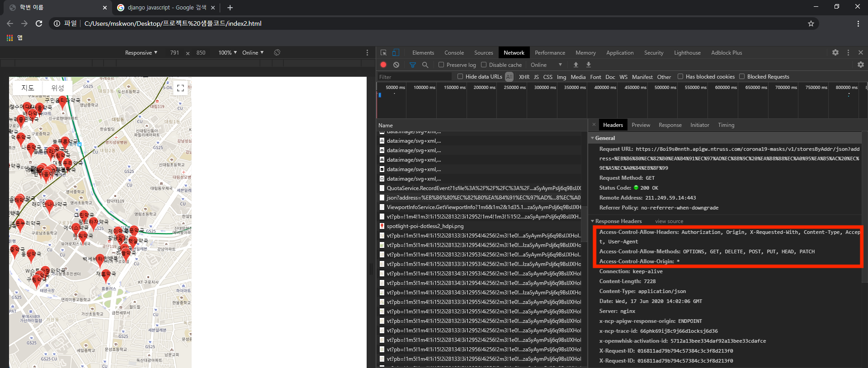This screenshot has width=868, height=368.
Task: Enable Disable cache checkbox
Action: pos(484,65)
